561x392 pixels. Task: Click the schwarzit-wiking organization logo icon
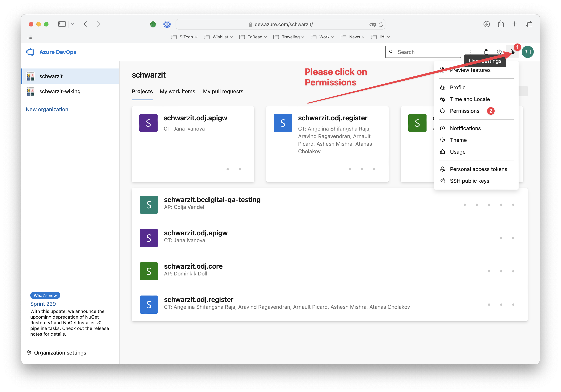[x=30, y=91]
